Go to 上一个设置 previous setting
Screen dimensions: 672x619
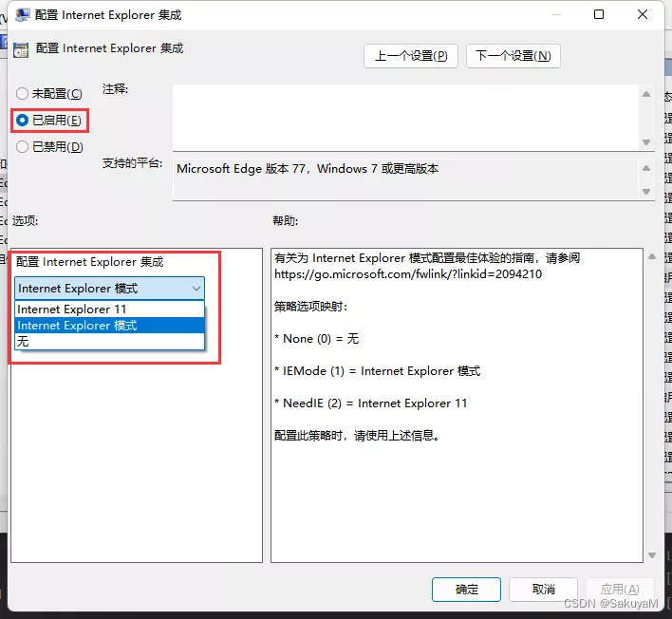point(411,56)
